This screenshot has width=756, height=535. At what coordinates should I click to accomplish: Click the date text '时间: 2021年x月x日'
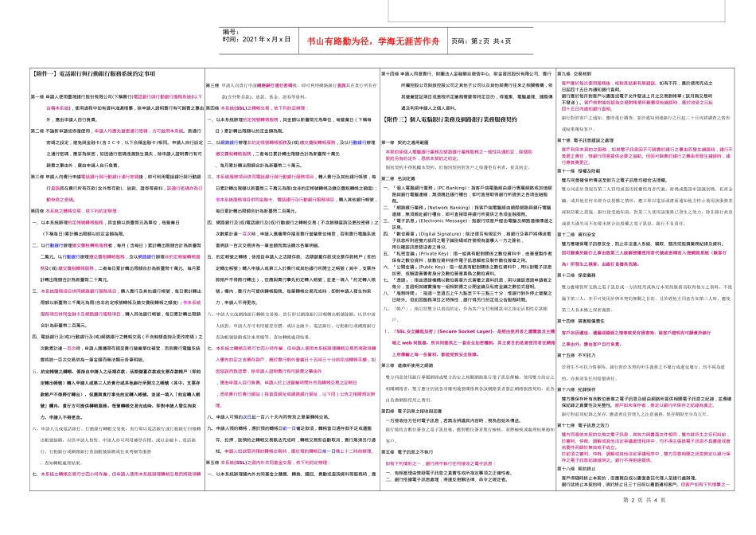coord(256,40)
